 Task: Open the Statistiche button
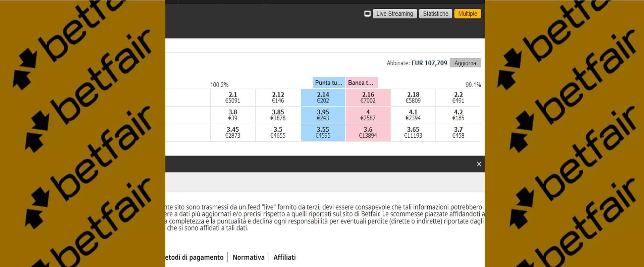pyautogui.click(x=435, y=14)
